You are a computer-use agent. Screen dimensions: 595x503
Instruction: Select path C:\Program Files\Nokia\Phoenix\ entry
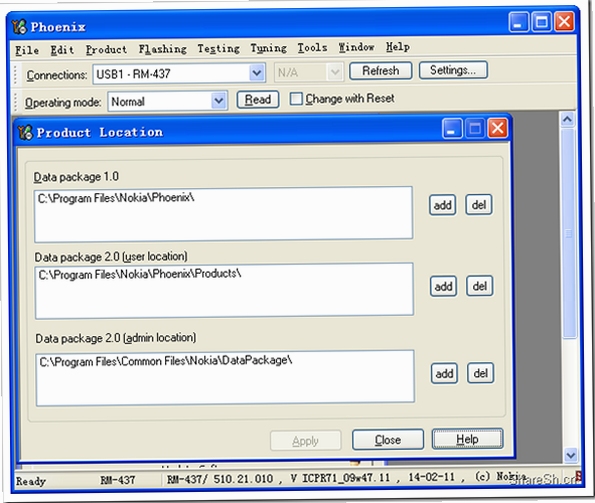116,198
